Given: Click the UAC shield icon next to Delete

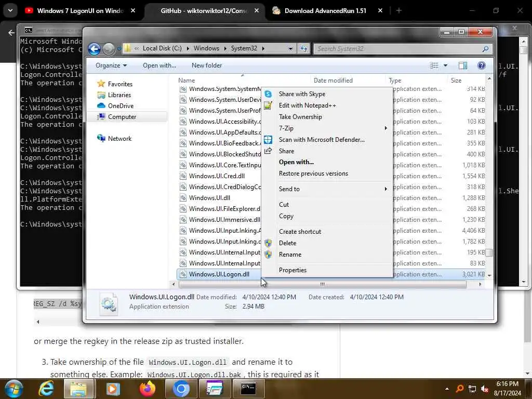Looking at the screenshot, I should pyautogui.click(x=268, y=243).
